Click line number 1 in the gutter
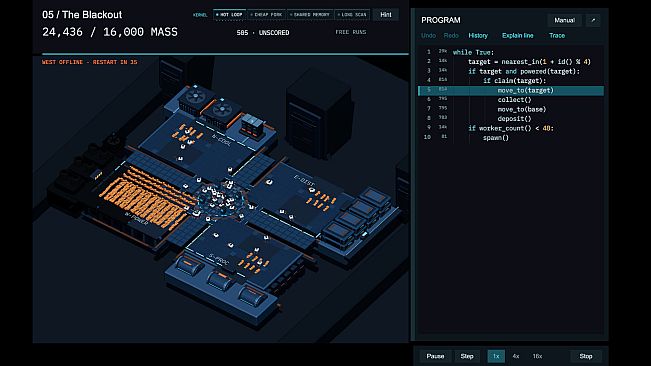The image size is (651, 366). tap(428, 52)
